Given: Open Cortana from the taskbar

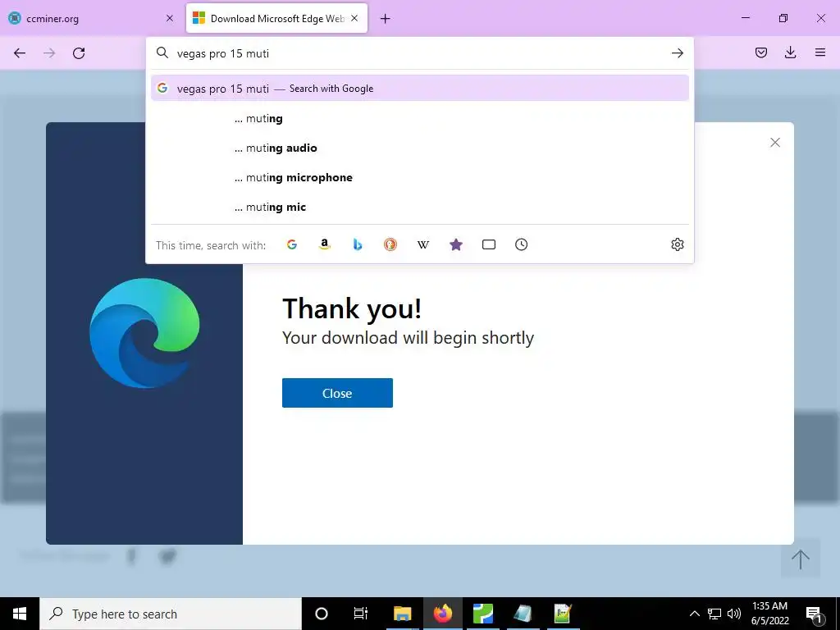Looking at the screenshot, I should [x=322, y=614].
